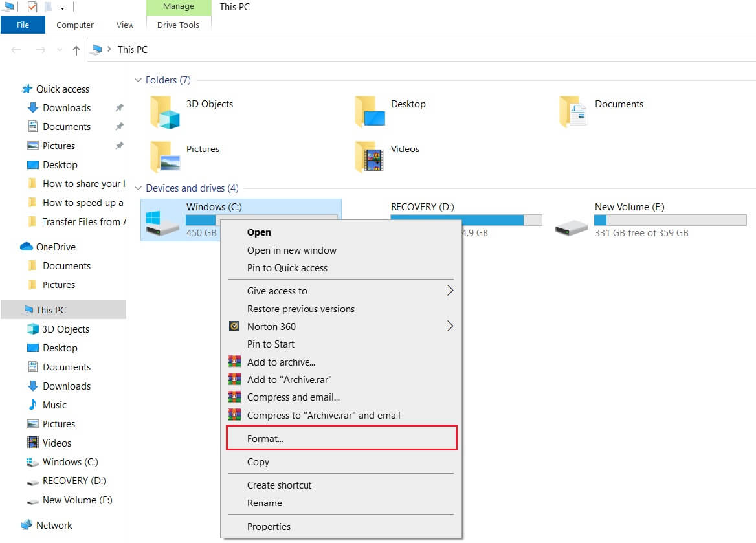Click the RECOVERY (D:) drive label

click(x=423, y=207)
